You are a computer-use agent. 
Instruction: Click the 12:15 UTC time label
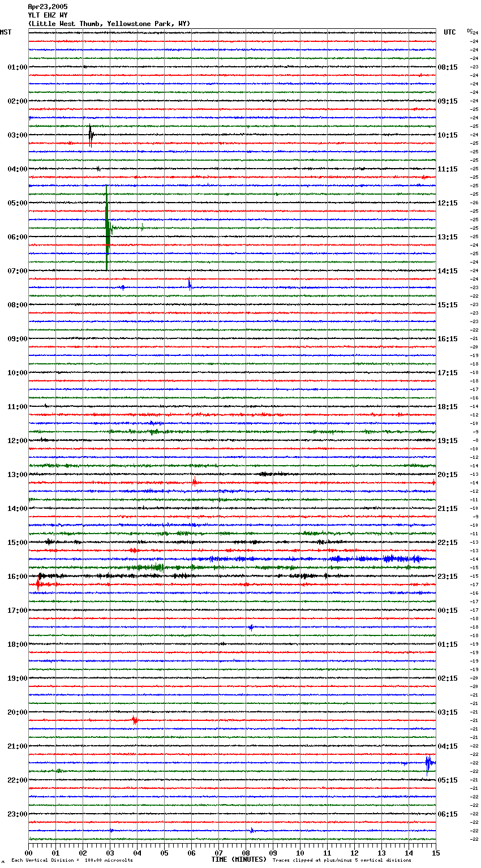tap(448, 203)
